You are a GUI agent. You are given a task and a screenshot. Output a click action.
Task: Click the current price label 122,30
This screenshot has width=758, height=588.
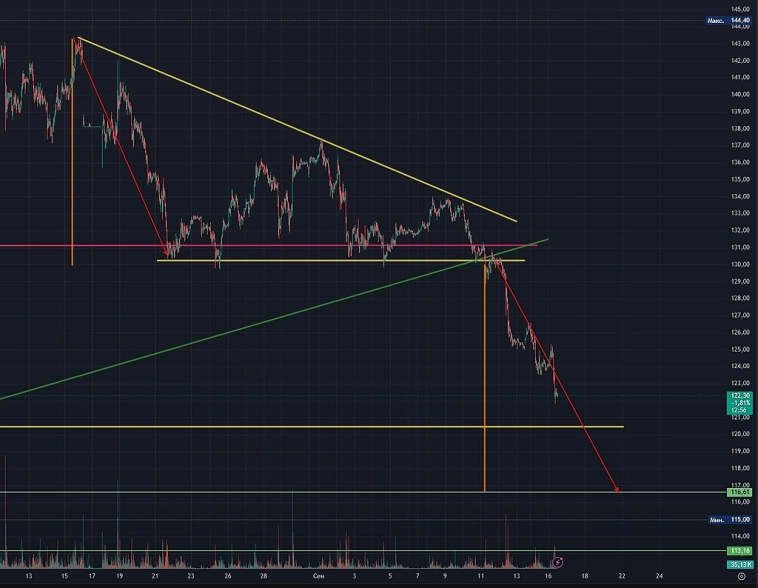[740, 403]
